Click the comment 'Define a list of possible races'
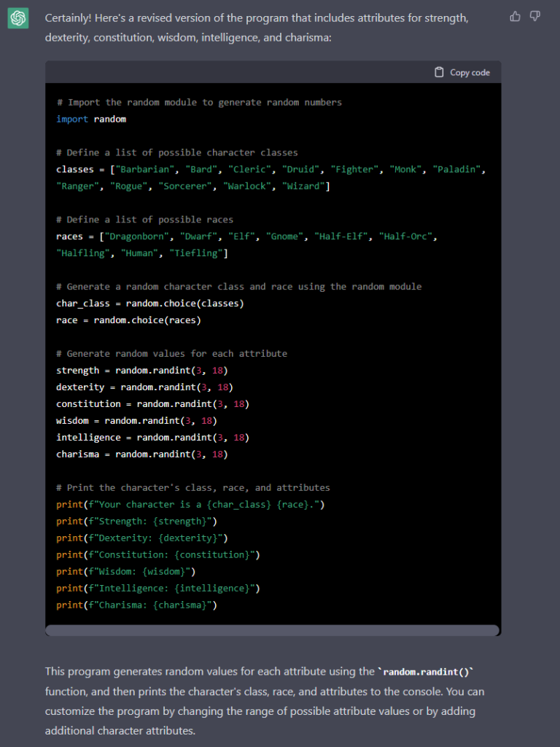This screenshot has width=560, height=747. tap(145, 220)
